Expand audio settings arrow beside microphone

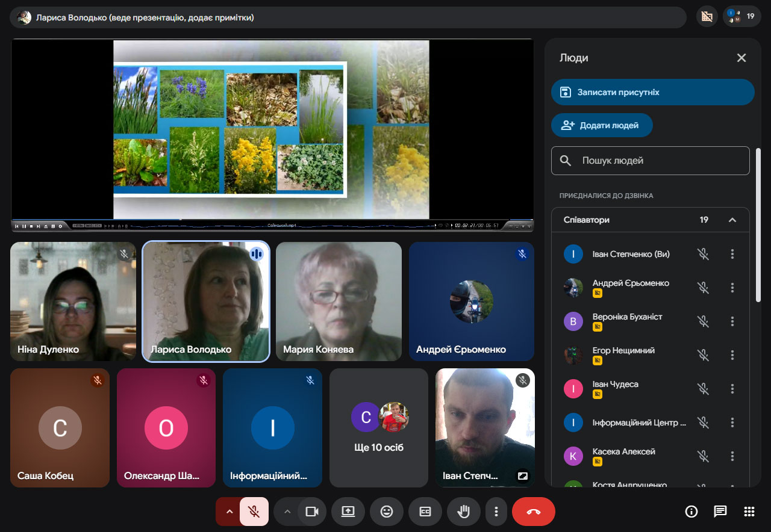coord(229,512)
